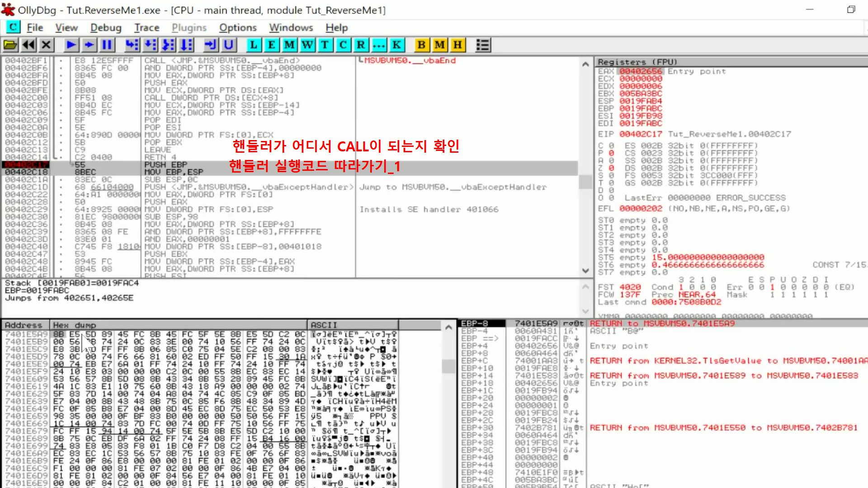The height and width of the screenshot is (488, 868).
Task: Open the Log window with L button
Action: 254,45
